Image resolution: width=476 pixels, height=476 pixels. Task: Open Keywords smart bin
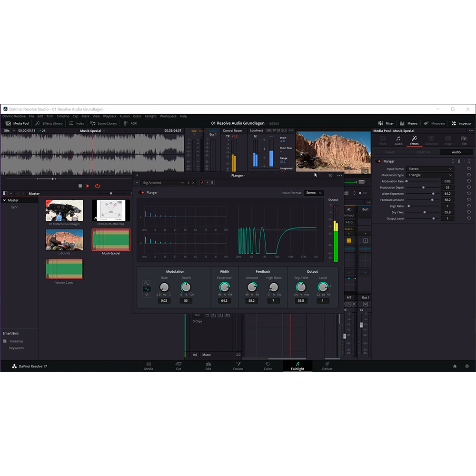tap(16, 348)
